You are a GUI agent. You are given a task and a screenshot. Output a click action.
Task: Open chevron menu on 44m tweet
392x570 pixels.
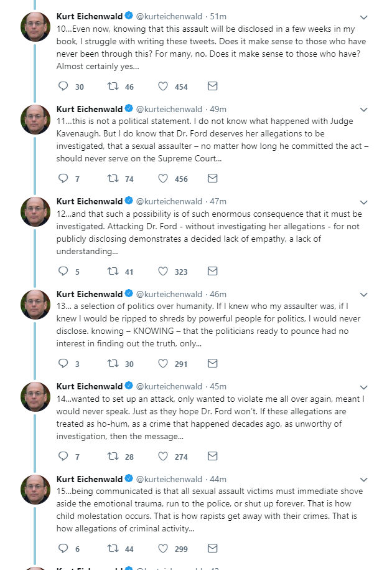(363, 480)
